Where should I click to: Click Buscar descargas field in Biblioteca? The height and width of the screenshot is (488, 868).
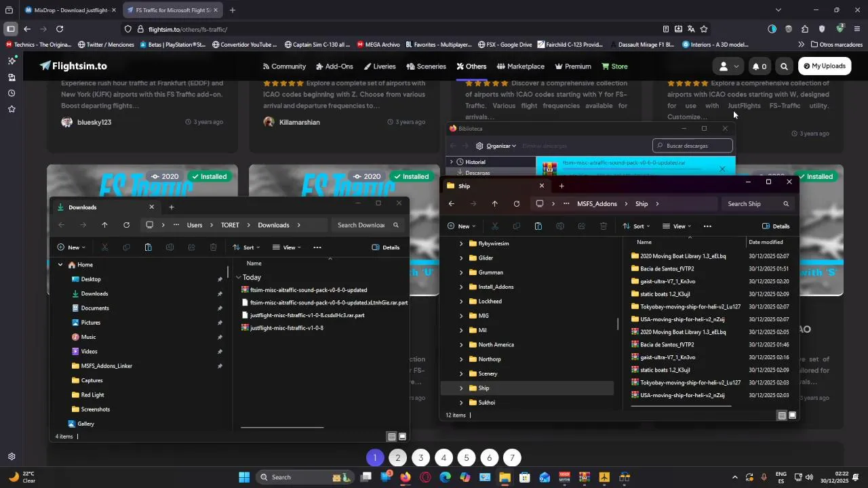692,146
